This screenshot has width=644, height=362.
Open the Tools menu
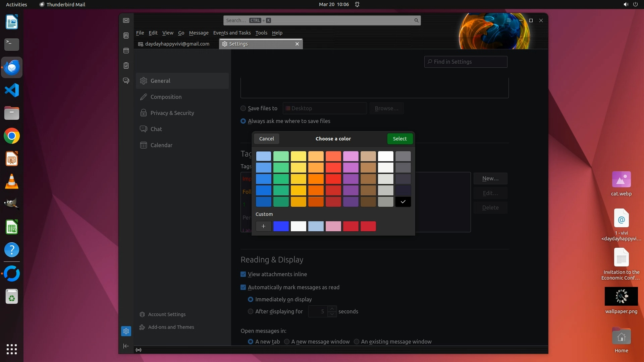click(x=261, y=33)
